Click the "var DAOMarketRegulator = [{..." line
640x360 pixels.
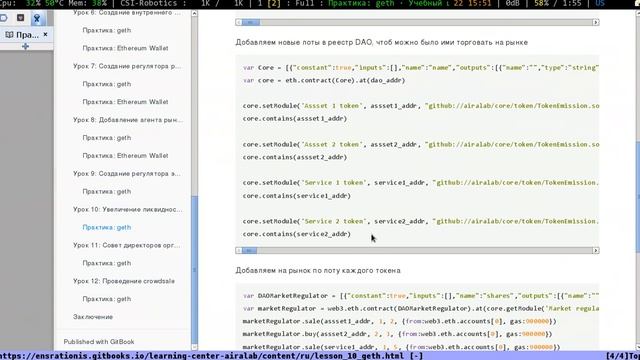[x=420, y=296]
